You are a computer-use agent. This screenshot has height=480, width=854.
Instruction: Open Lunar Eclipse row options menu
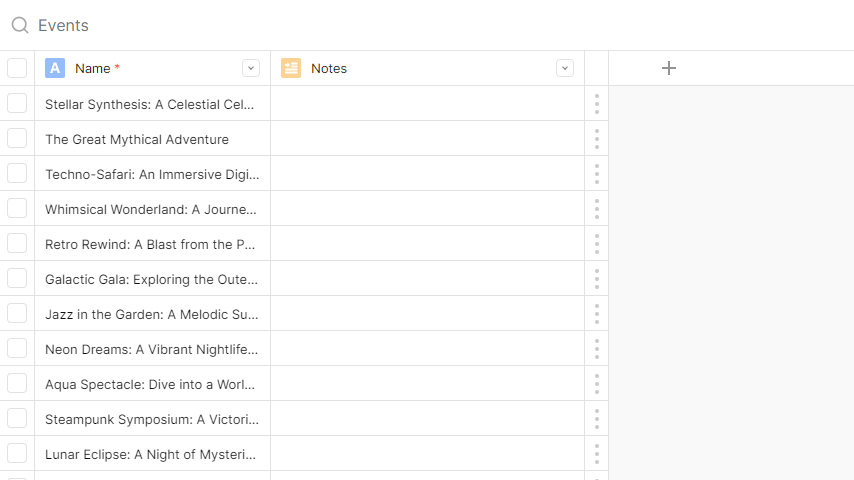tap(597, 454)
